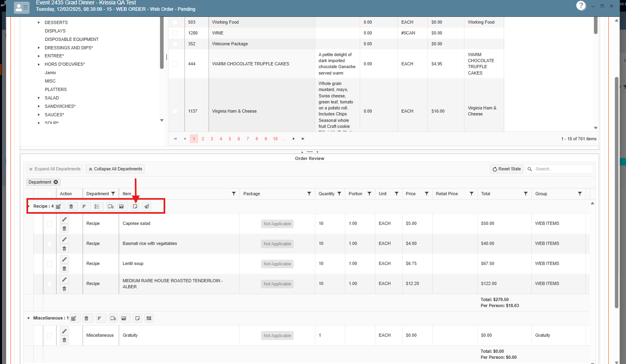Click the note icon in Recipe group toolbar
Screen dimensions: 626x364
tap(135, 206)
